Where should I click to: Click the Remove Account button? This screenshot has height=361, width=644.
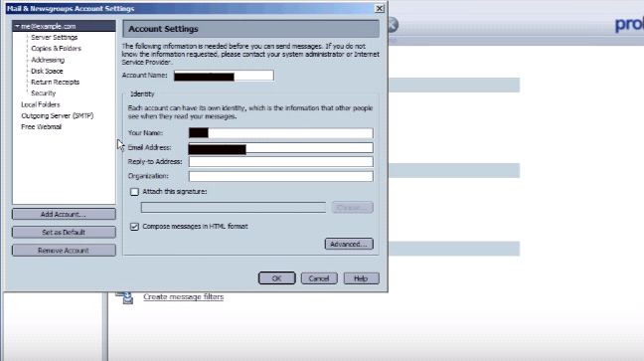[64, 251]
